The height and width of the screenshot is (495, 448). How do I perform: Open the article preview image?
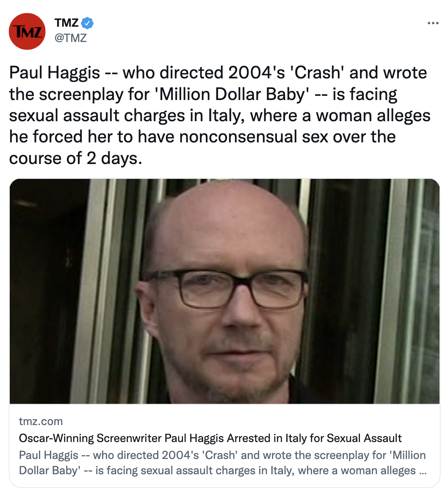(224, 291)
